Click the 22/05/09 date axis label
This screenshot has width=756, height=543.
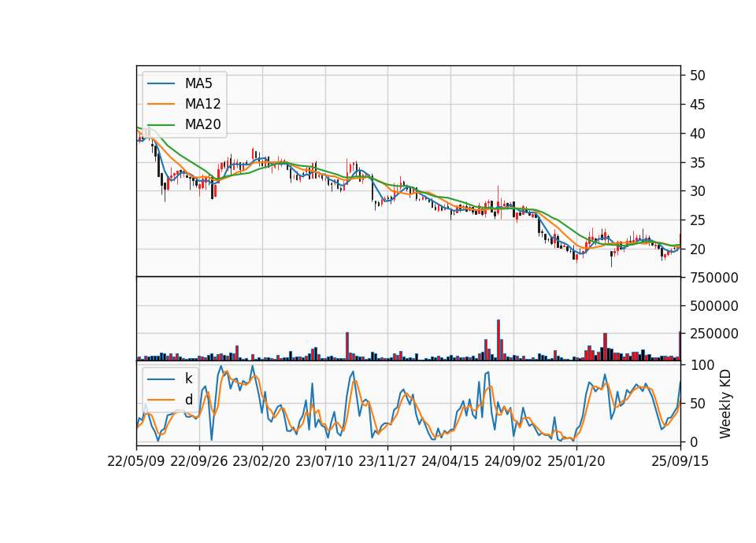pyautogui.click(x=136, y=462)
